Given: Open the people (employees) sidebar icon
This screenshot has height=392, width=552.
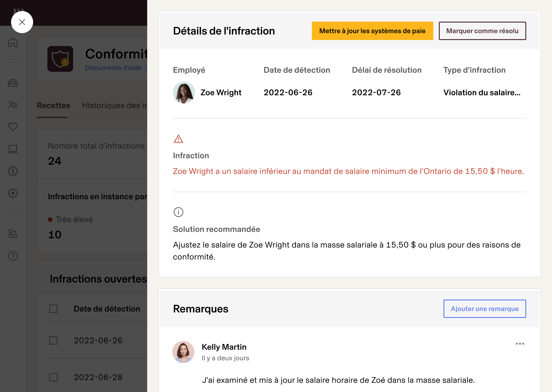Looking at the screenshot, I should [x=13, y=105].
